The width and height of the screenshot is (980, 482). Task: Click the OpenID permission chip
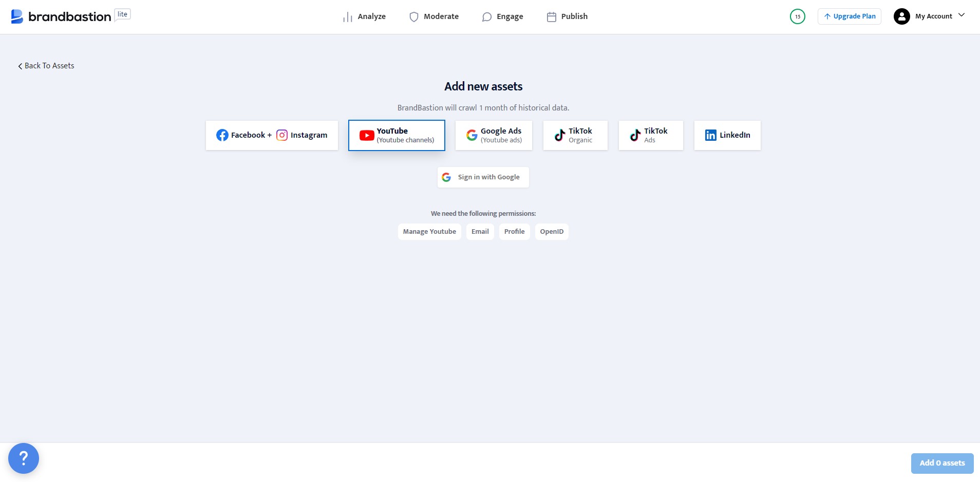(x=552, y=232)
